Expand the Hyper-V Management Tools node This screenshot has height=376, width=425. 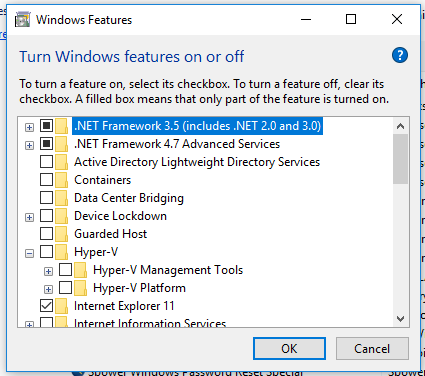[48, 271]
